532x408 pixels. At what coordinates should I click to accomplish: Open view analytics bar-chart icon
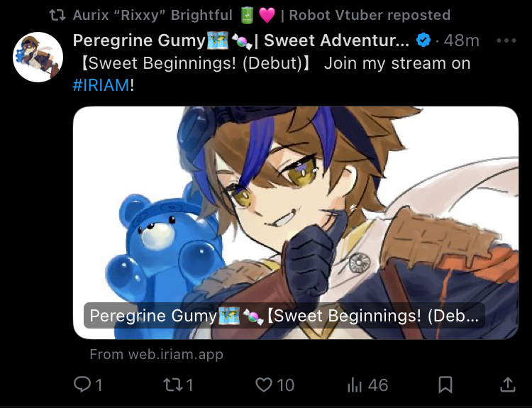(355, 385)
